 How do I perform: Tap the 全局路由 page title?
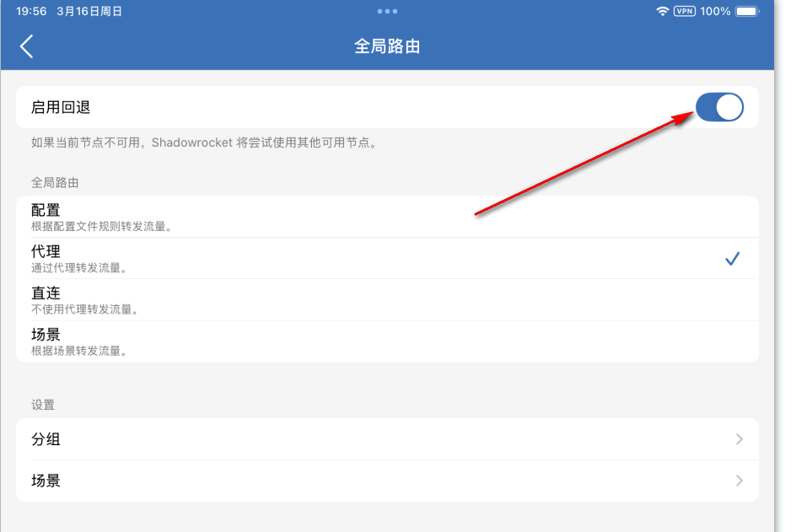pos(387,46)
